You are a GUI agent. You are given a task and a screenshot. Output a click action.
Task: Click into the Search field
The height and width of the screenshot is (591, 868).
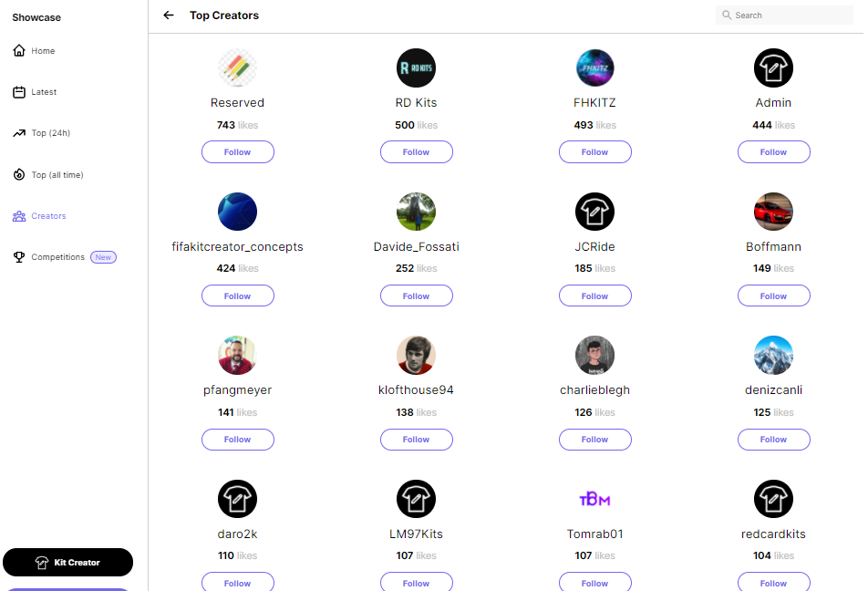coord(790,16)
